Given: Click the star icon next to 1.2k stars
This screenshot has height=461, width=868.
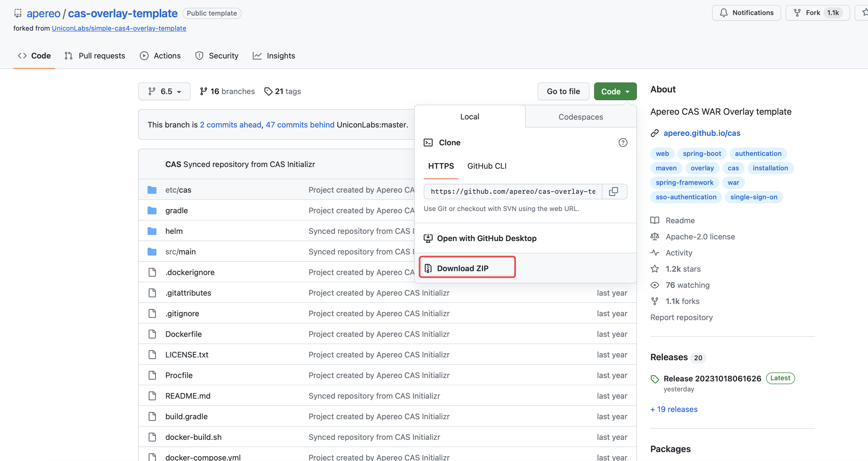Looking at the screenshot, I should 655,269.
